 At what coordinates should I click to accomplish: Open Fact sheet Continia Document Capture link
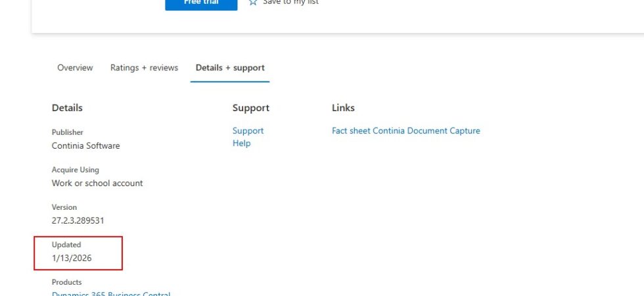pyautogui.click(x=405, y=131)
